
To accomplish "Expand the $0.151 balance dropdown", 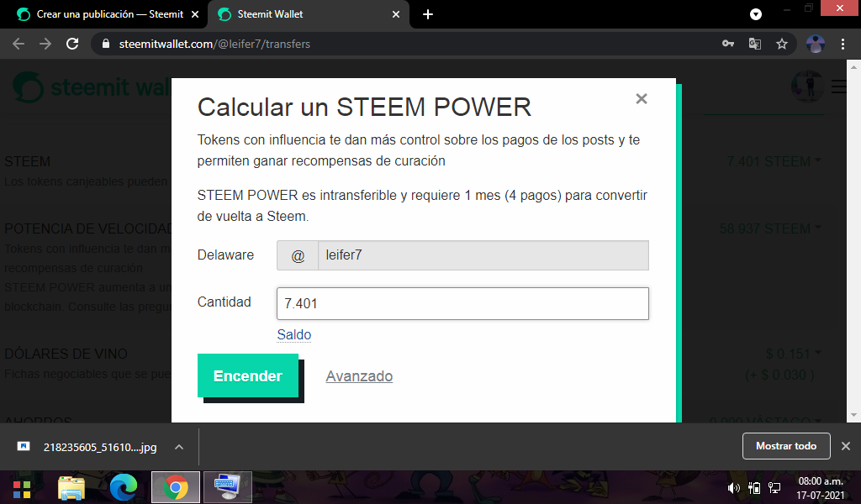I will [794, 354].
